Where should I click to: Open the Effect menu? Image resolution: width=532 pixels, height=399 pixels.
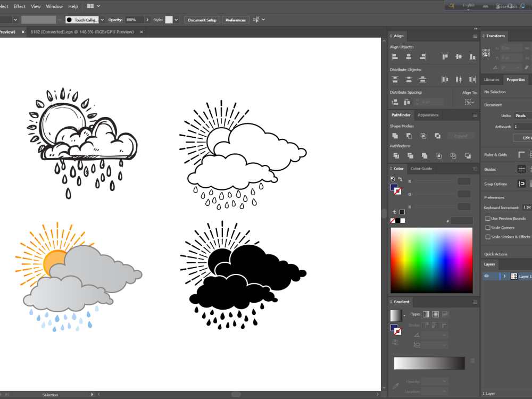tap(19, 6)
